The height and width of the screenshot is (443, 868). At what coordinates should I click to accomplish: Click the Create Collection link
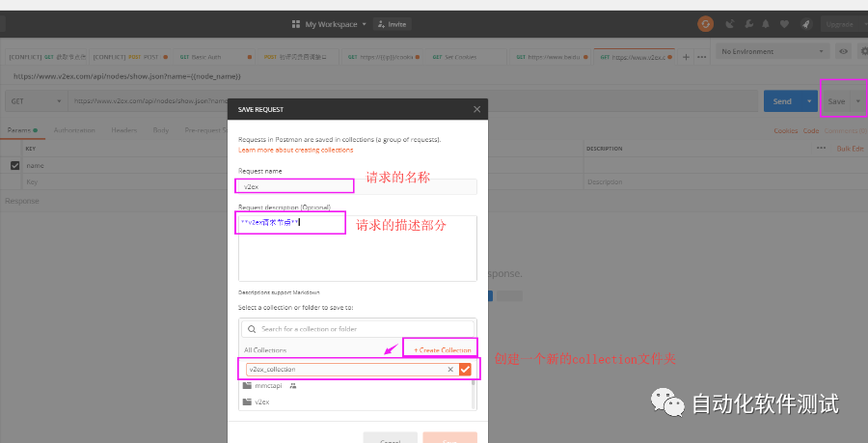[x=443, y=350]
